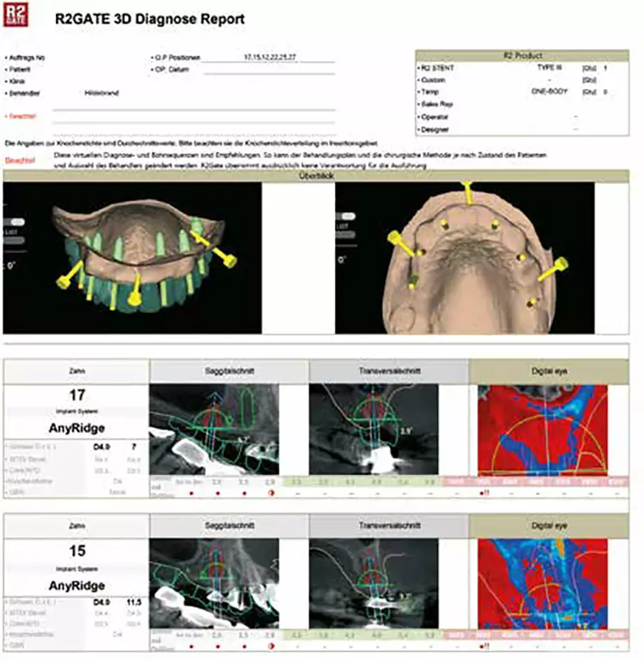644x662 pixels.
Task: Toggle the top pill switch in the right overview image
Action: point(346,216)
